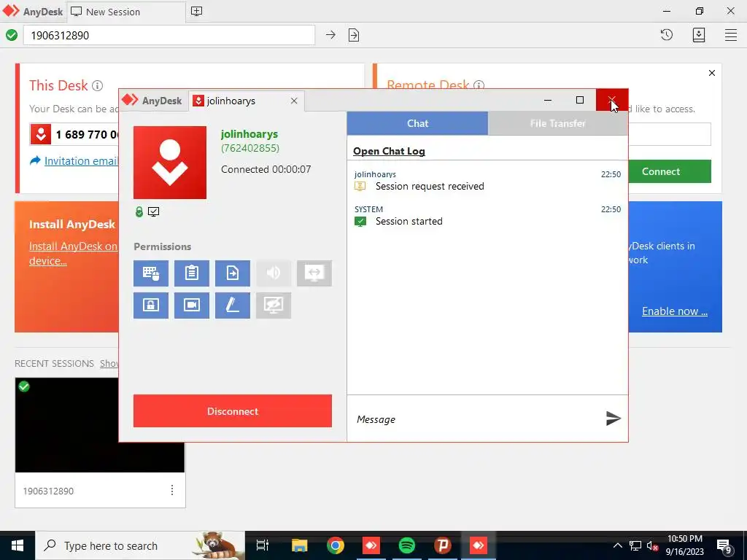Open session history clock icon
The image size is (747, 560).
(x=667, y=35)
